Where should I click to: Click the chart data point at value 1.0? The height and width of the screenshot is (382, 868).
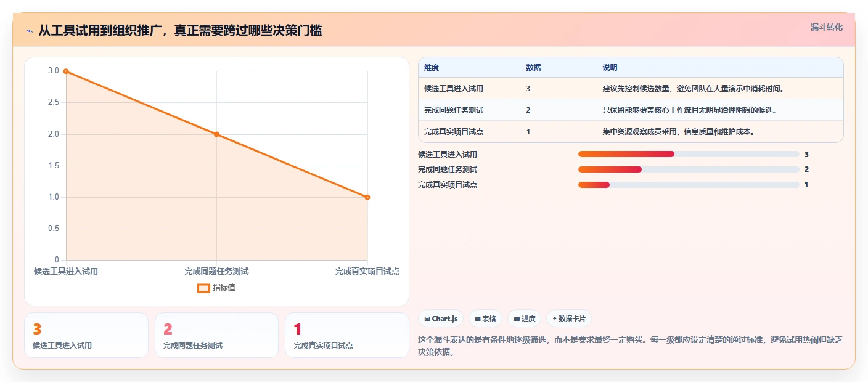(x=367, y=197)
